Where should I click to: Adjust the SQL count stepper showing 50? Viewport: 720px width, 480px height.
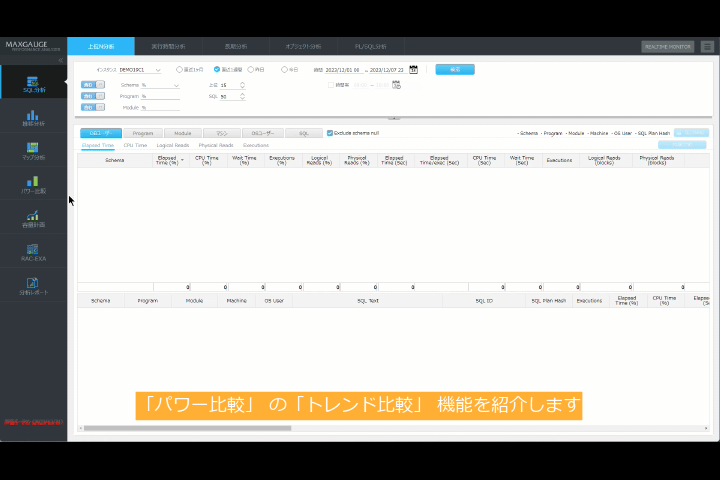242,96
